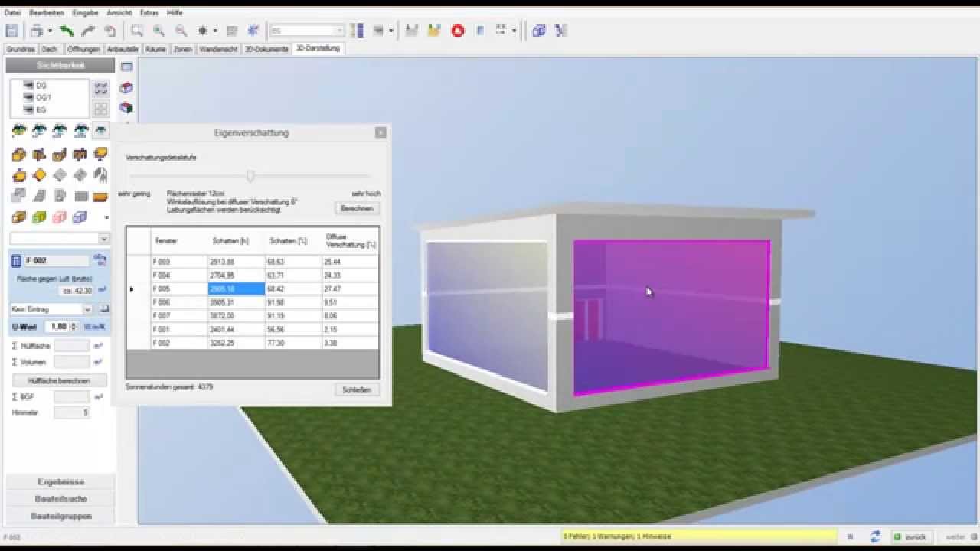Click the orange diamond roof icon

pos(39,175)
